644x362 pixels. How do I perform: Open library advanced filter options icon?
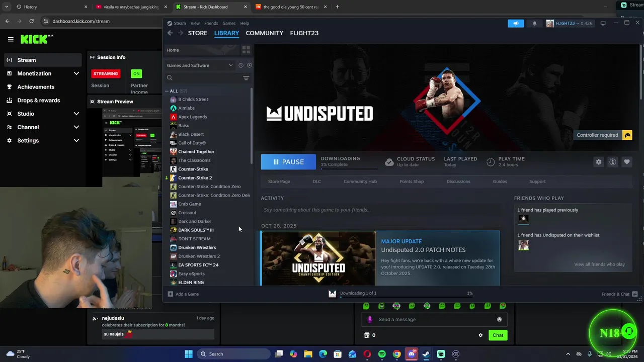coord(246,78)
